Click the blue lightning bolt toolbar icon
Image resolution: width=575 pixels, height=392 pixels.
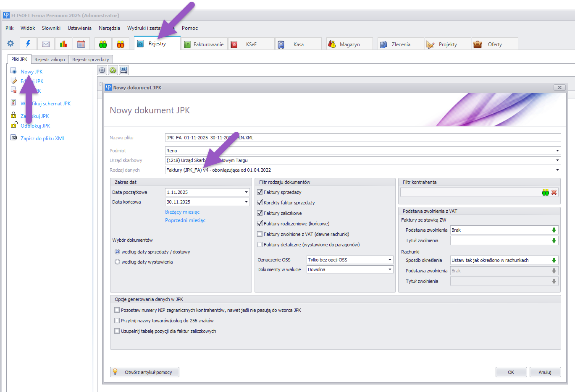[28, 44]
